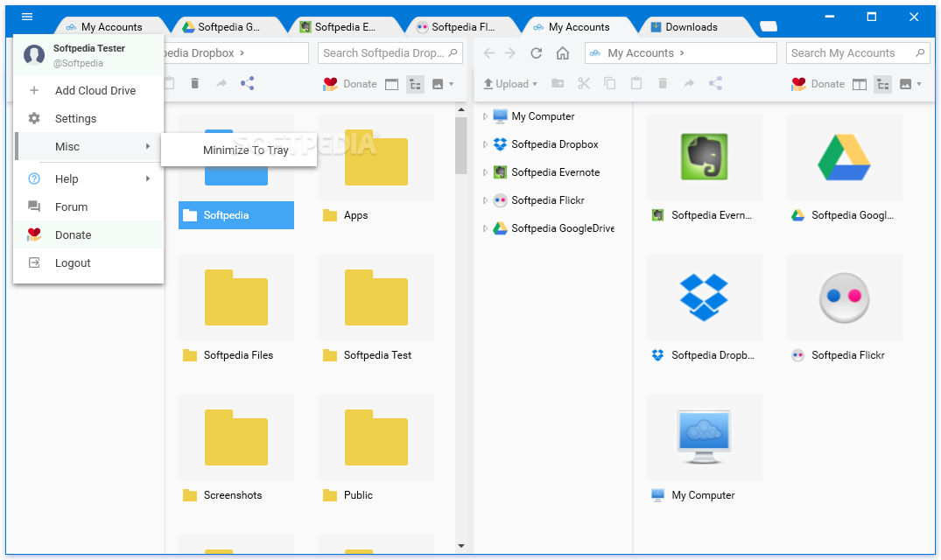Open the My Computer thumbnail

click(704, 437)
